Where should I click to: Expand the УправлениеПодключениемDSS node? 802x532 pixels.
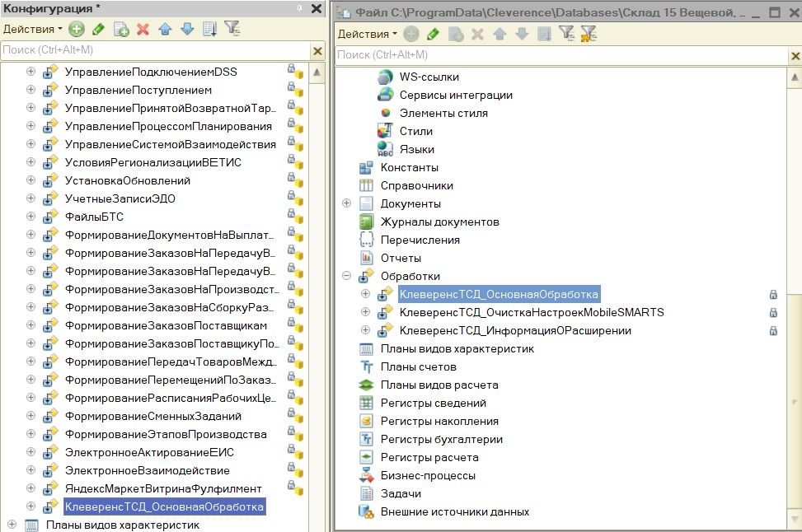click(30, 72)
